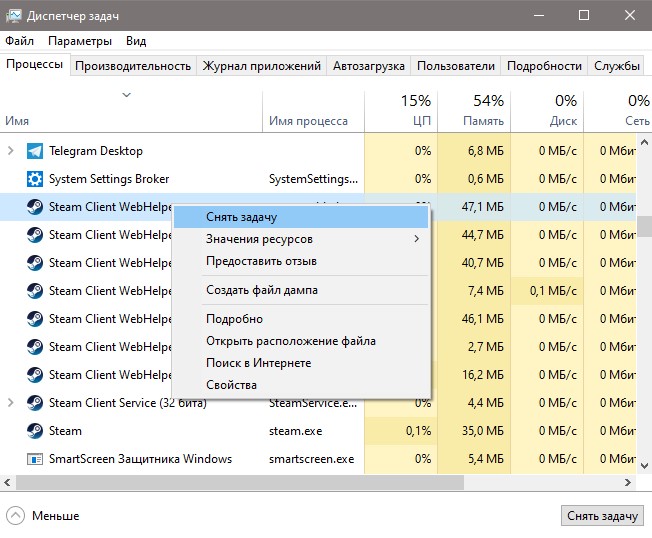
Task: Open the Вид menu
Action: 136,41
